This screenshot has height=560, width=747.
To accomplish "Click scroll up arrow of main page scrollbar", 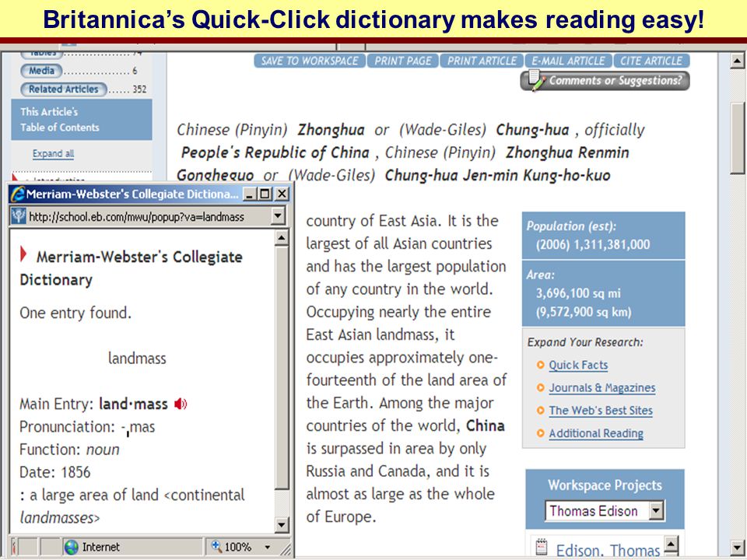I will (x=737, y=61).
